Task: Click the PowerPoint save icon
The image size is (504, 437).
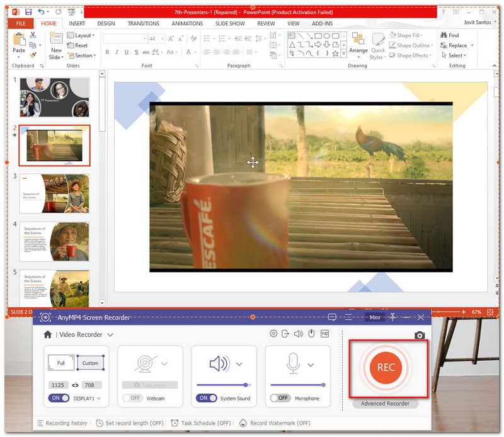Action: (x=28, y=11)
